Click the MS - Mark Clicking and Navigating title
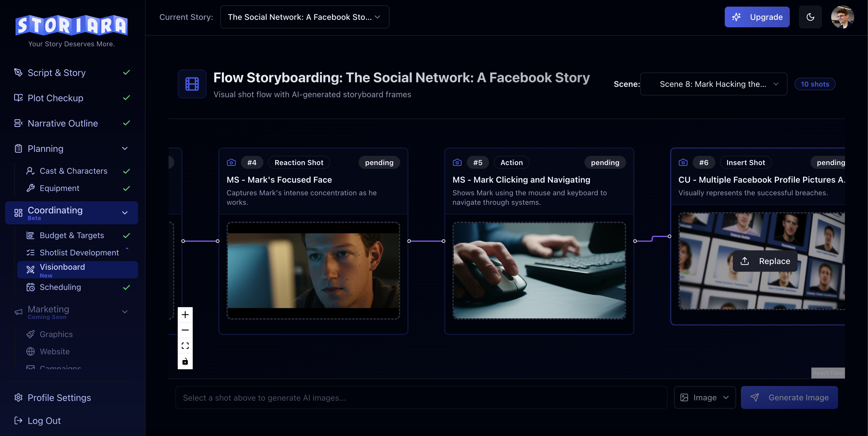Screen dimensions: 868x436 [x=521, y=179]
